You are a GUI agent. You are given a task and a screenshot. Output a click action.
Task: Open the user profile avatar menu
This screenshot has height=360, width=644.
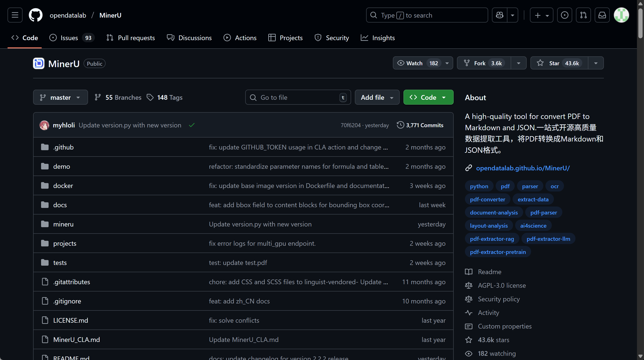[621, 15]
